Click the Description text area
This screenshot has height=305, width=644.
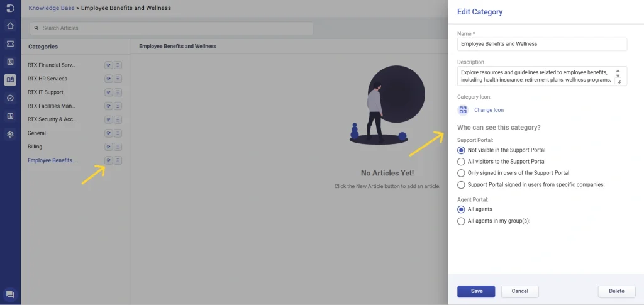click(542, 76)
